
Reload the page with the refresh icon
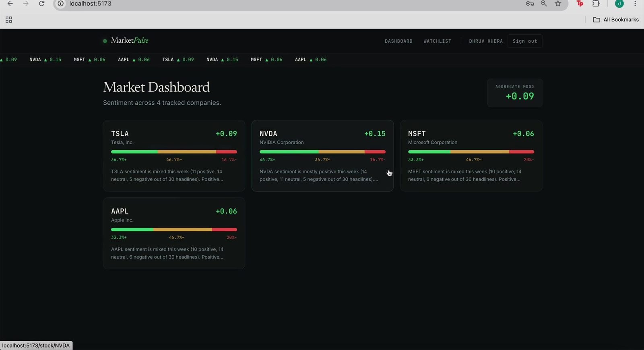(x=41, y=4)
